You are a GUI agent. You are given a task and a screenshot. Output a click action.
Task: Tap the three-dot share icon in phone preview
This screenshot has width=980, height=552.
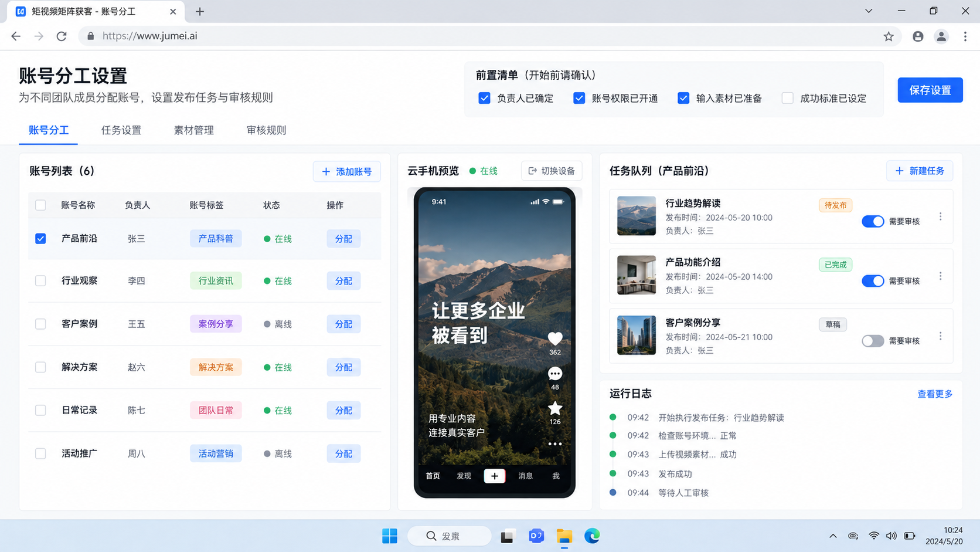pos(554,444)
